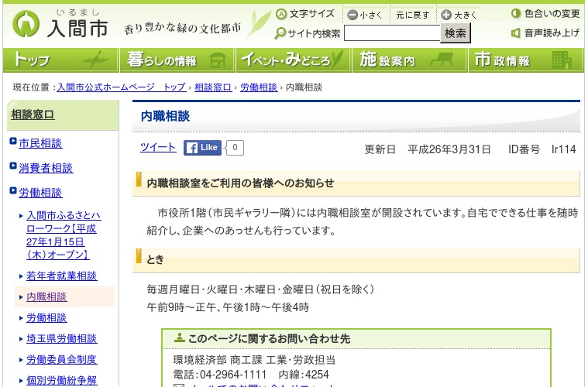Viewport: 588px width, 387px height.
Task: Select the 施設案内 navigation tab
Action: [x=409, y=60]
